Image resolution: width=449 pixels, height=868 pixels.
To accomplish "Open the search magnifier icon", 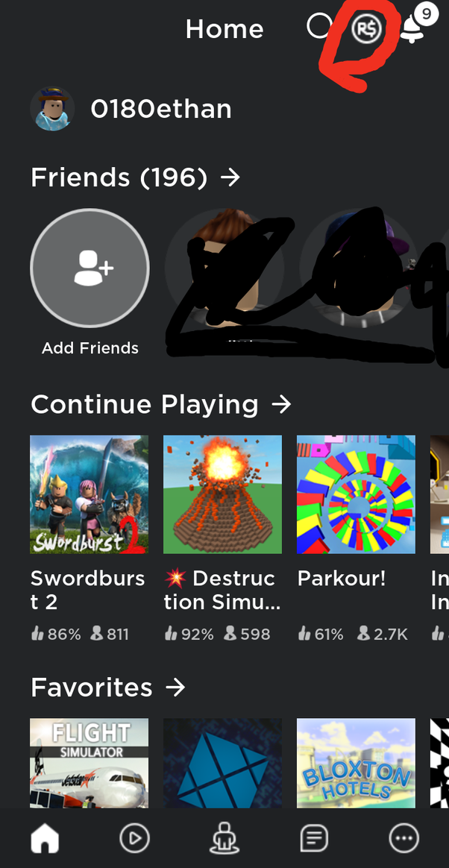I will pos(319,27).
